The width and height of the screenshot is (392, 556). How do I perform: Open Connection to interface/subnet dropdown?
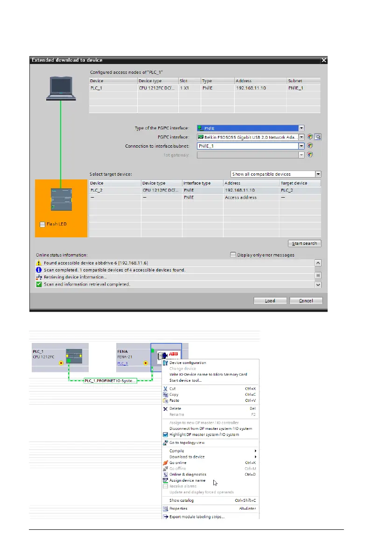pos(301,146)
